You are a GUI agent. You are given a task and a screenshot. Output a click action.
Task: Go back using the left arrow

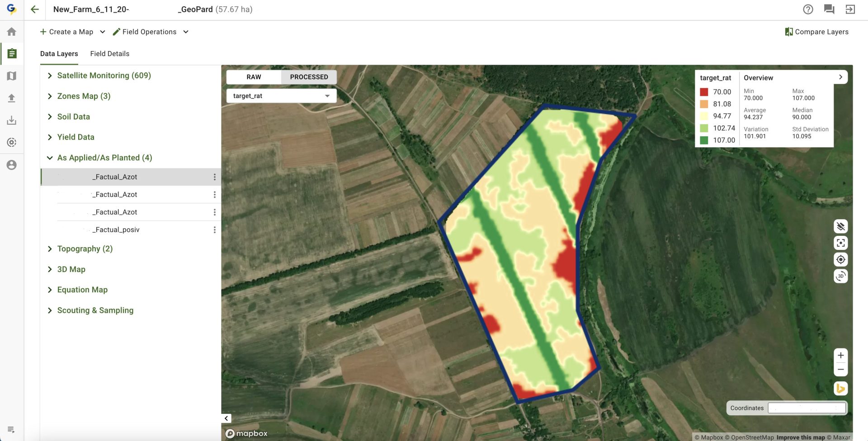pos(35,9)
